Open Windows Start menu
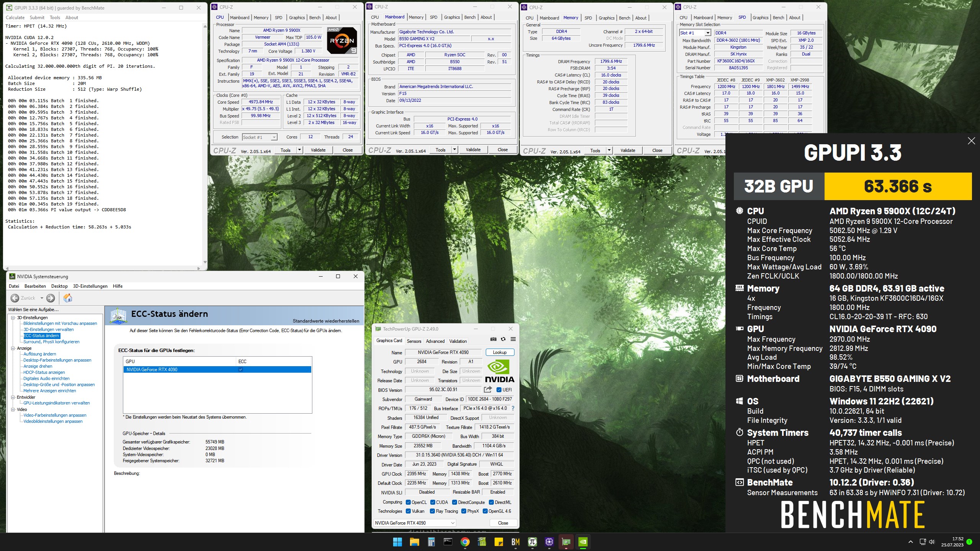The width and height of the screenshot is (980, 551). [397, 542]
